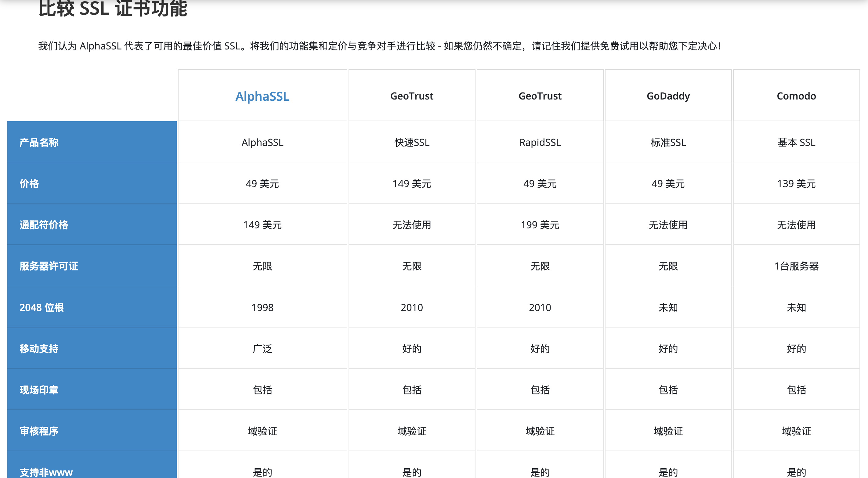Viewport: 868px width, 478px height.
Task: Click the 价格 row header
Action: [x=29, y=184]
